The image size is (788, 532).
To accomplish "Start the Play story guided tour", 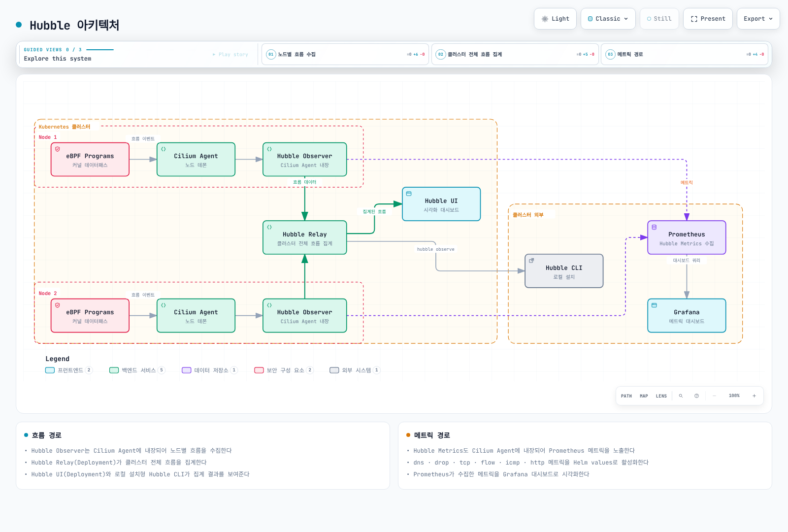I will [230, 55].
